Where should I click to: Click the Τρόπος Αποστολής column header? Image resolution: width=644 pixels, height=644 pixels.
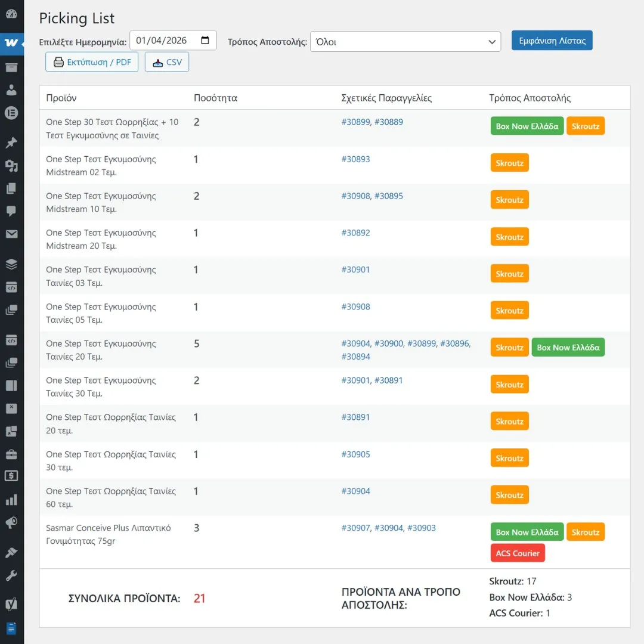(x=530, y=98)
